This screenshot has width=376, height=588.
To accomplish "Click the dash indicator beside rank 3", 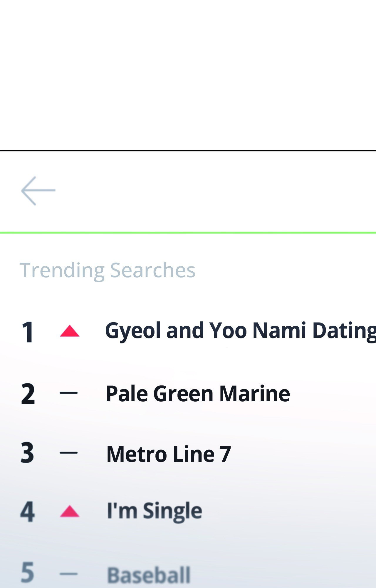I will pyautogui.click(x=69, y=453).
